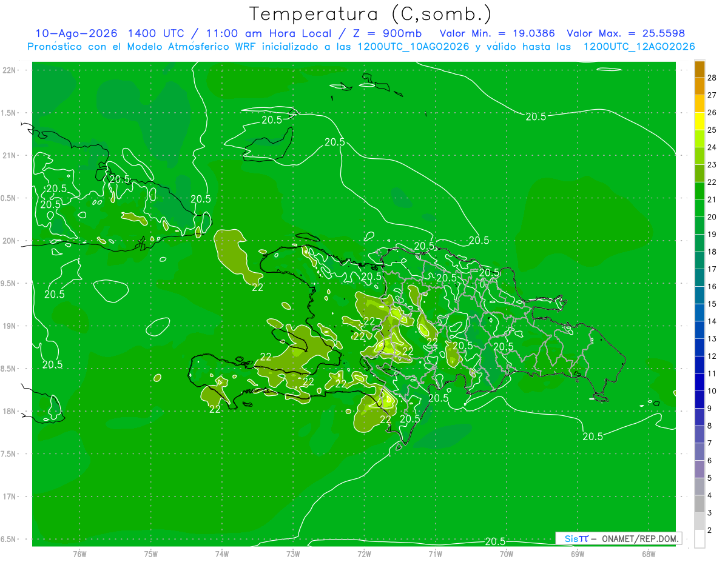This screenshot has height=562, width=728.
Task: Click longitude axis label "70W"
Action: (507, 554)
